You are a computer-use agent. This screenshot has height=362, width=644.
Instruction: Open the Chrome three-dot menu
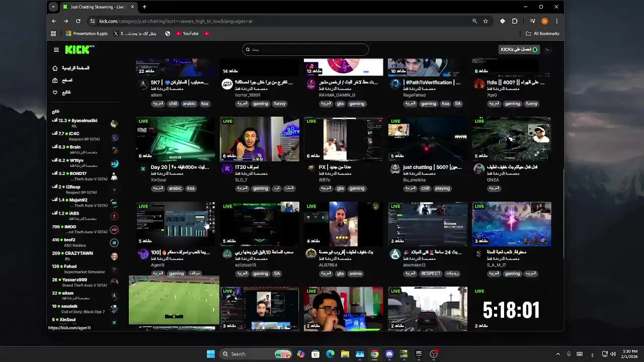pos(556,21)
